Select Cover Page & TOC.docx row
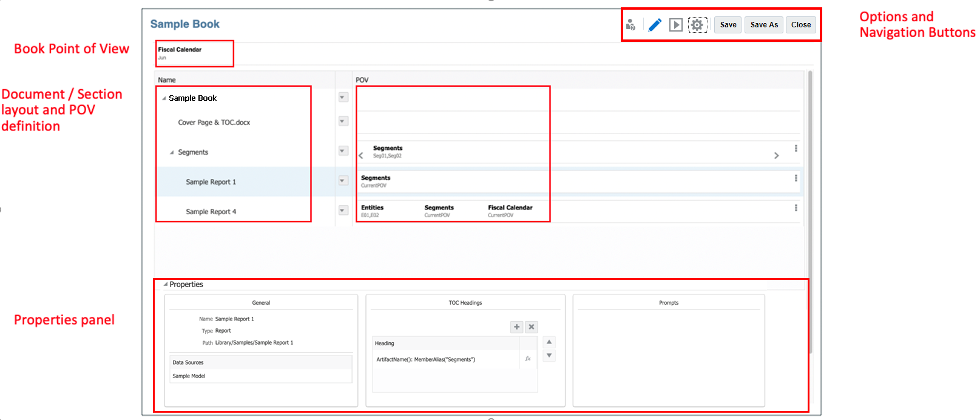Screen dimensions: 980x420 coord(214,122)
